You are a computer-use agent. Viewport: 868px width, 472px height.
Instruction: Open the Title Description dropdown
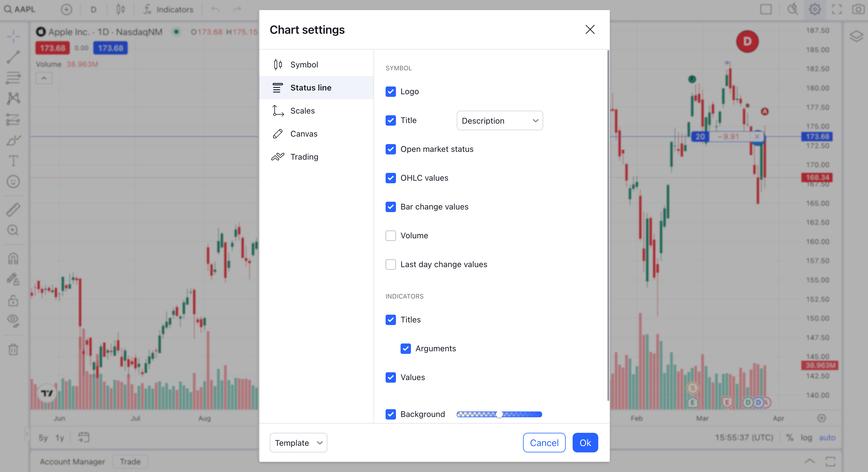click(x=499, y=120)
